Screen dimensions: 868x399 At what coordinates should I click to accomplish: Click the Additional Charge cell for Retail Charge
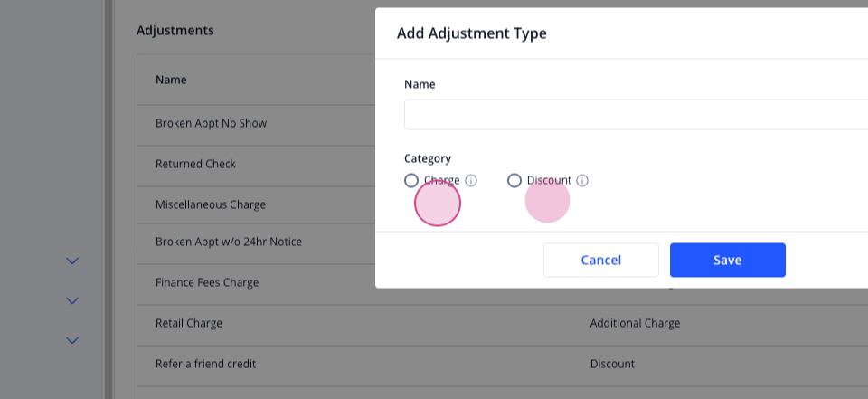pyautogui.click(x=635, y=323)
